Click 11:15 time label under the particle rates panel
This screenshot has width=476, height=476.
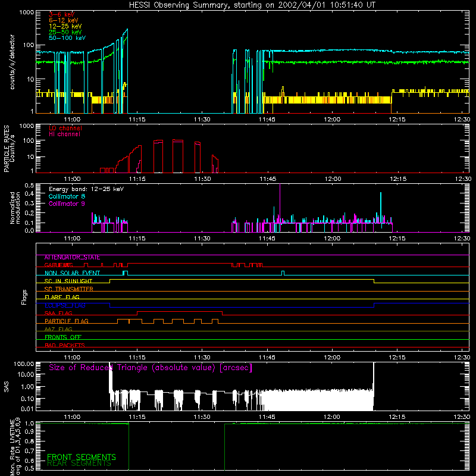point(137,179)
